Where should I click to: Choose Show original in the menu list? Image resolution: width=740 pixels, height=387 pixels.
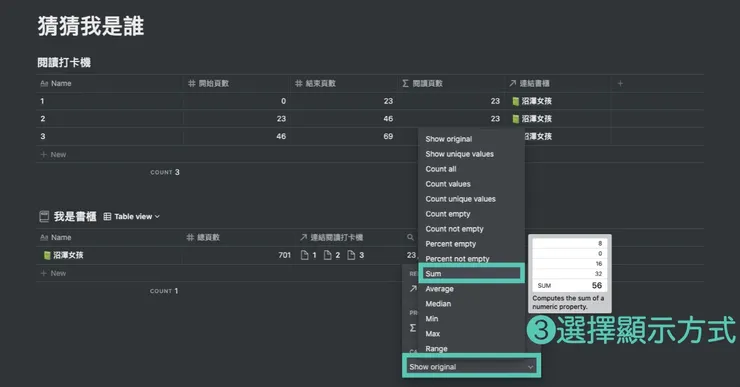(448, 139)
